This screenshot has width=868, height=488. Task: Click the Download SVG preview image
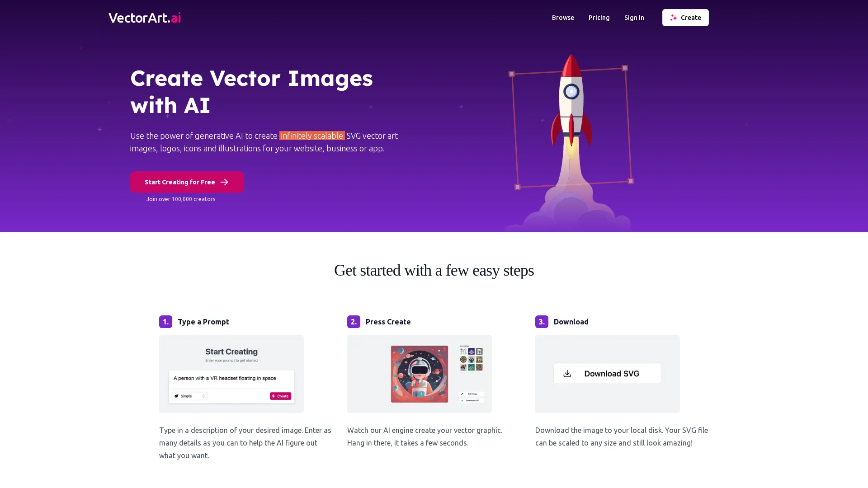click(608, 374)
